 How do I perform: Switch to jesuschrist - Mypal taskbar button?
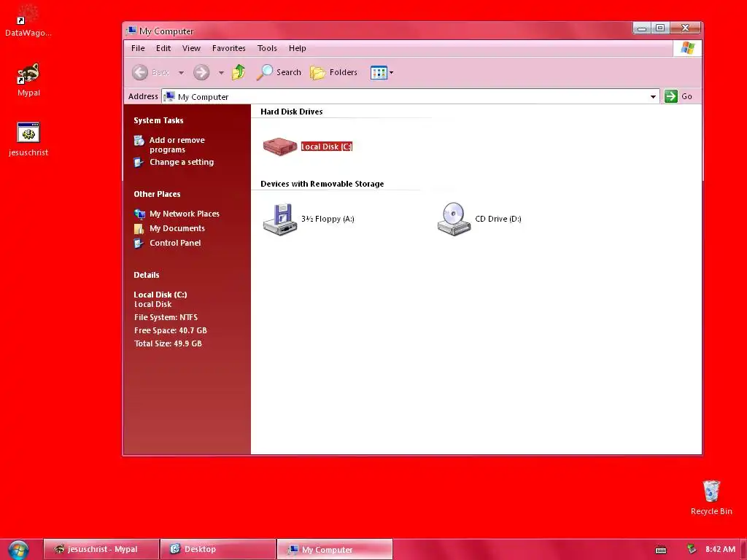[x=101, y=549]
